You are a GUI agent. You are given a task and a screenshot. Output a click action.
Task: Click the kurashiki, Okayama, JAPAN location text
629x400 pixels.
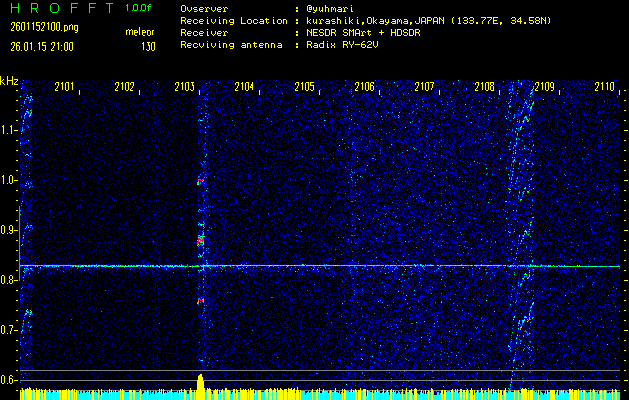[428, 21]
